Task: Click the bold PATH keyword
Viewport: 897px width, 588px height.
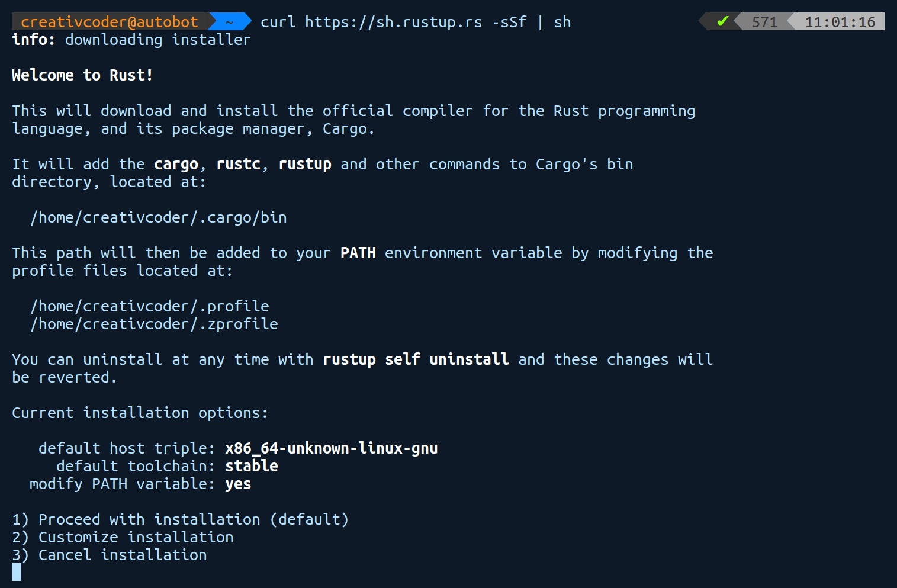Action: [358, 253]
